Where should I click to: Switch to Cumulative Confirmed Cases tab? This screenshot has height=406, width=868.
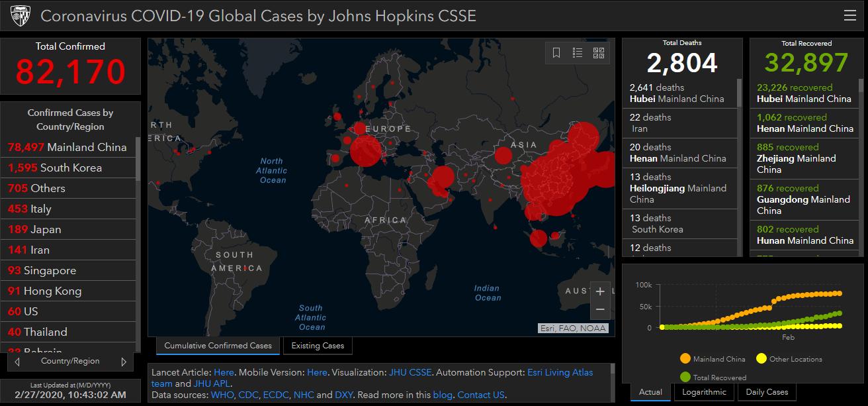218,346
